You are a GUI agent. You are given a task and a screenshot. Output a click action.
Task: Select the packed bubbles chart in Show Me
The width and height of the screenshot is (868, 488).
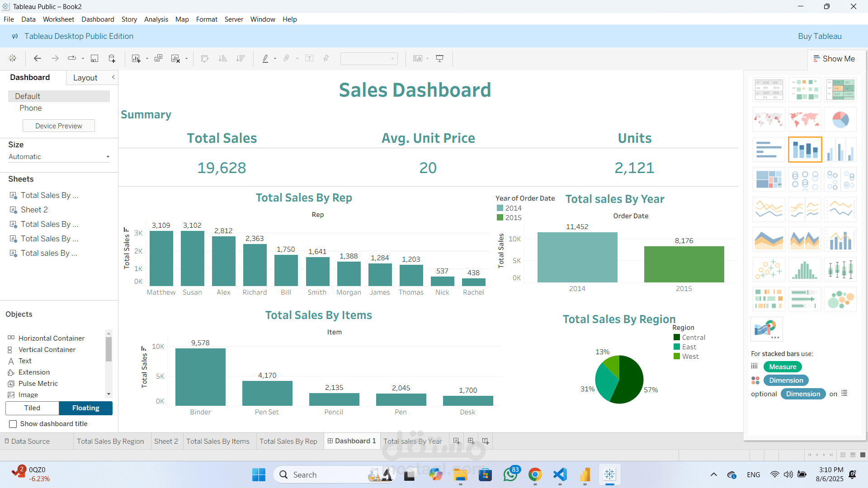pyautogui.click(x=840, y=299)
